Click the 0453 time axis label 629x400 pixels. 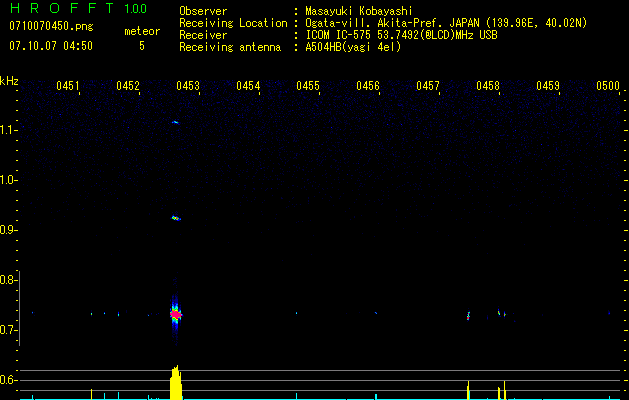tap(188, 86)
